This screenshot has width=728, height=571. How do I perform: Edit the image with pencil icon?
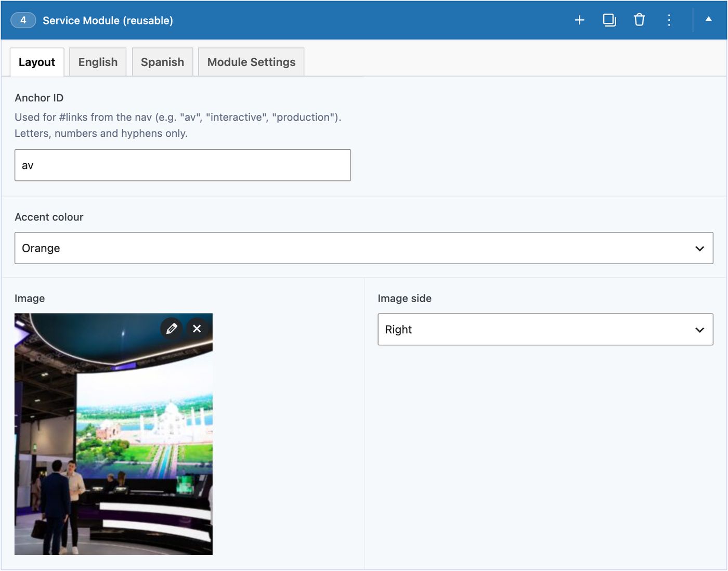[172, 329]
